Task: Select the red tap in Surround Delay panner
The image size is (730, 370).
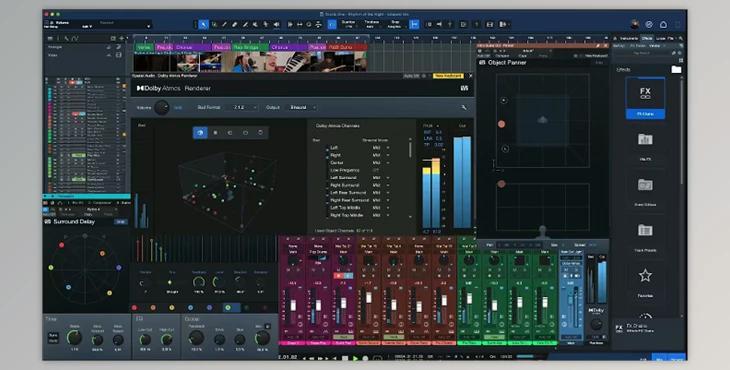Action: pos(61,245)
